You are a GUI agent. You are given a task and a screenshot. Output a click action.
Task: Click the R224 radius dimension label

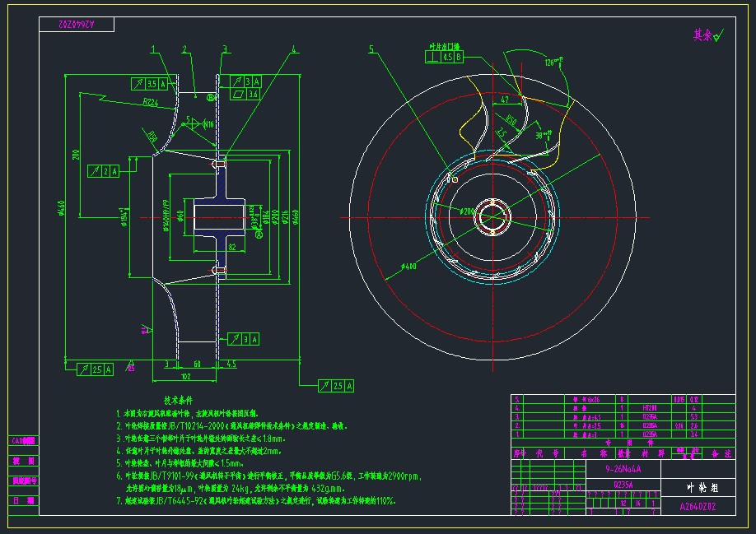(150, 103)
